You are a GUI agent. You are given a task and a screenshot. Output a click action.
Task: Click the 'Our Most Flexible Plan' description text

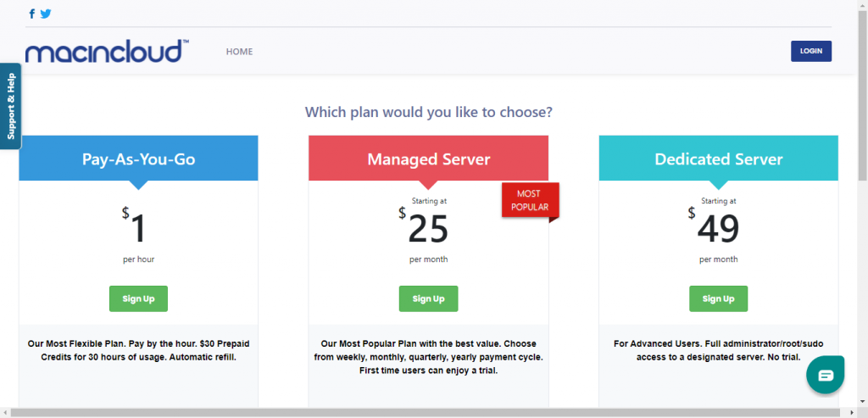(x=138, y=350)
